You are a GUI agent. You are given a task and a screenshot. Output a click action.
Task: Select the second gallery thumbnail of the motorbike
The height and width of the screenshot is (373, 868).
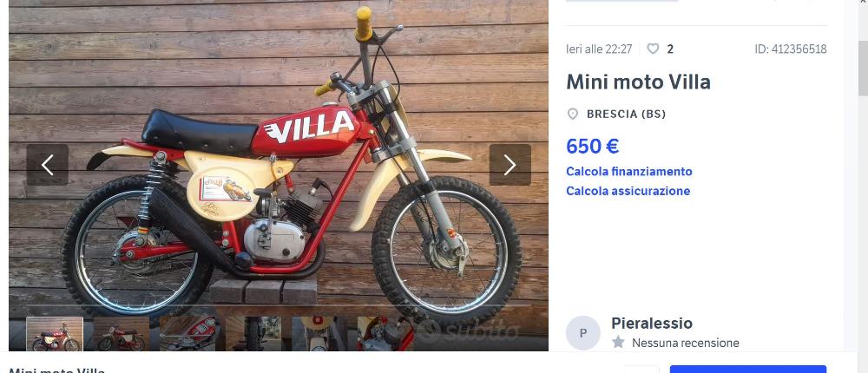point(122,334)
